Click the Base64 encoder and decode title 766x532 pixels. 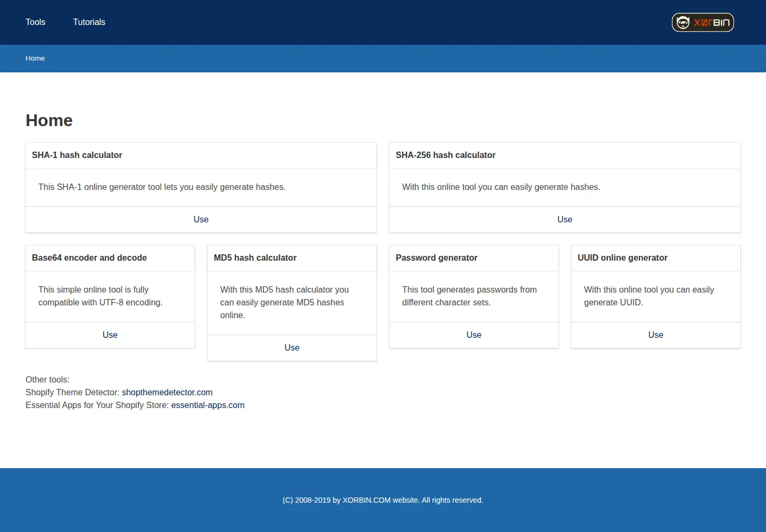pyautogui.click(x=89, y=257)
